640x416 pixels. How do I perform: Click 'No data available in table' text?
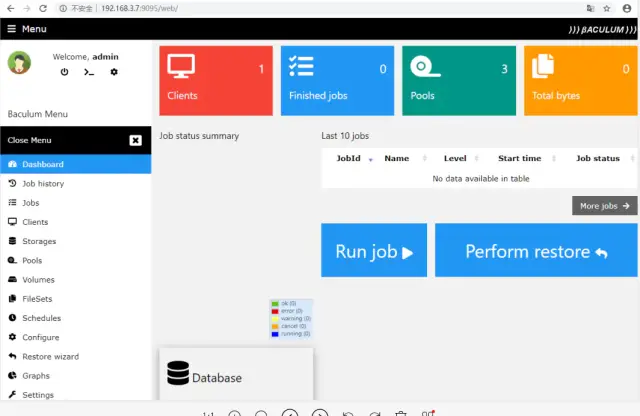point(481,179)
